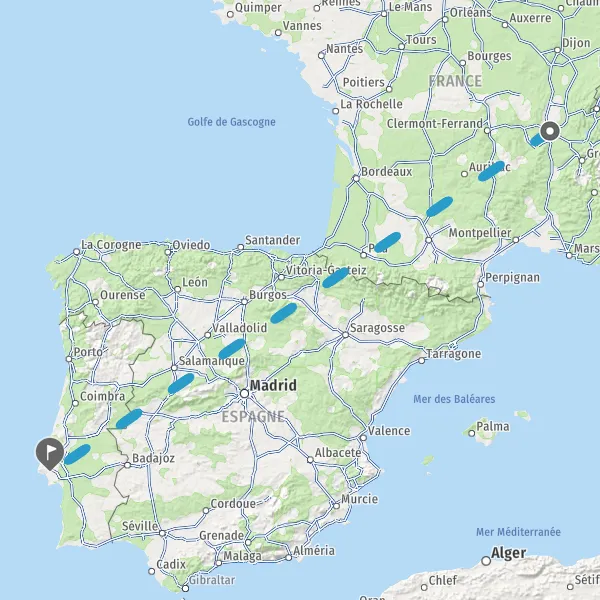Screen dimensions: 600x600
Task: Select the Porto city label
Action: click(88, 352)
